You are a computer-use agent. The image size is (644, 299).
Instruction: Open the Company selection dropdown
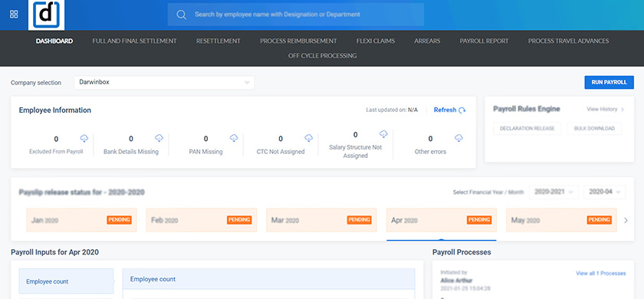(164, 83)
